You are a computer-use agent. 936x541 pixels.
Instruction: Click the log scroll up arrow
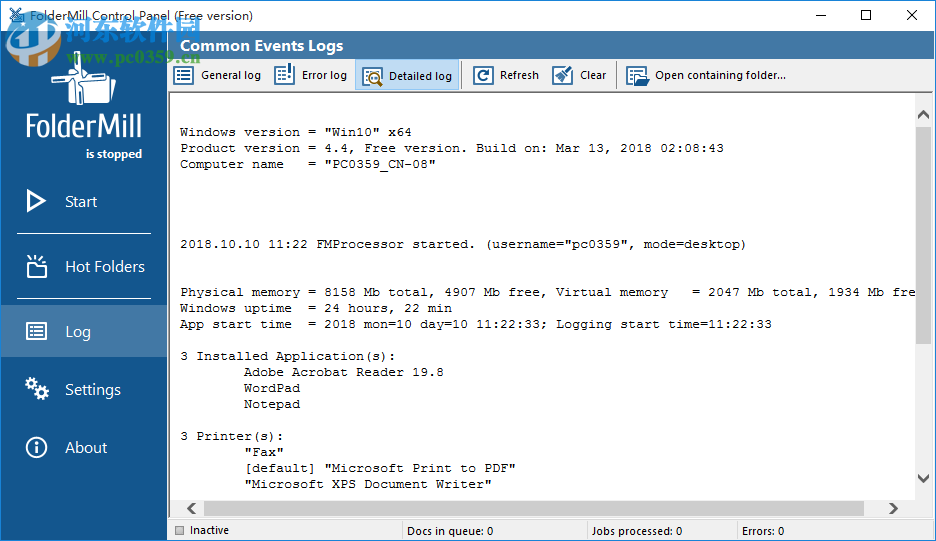click(923, 114)
